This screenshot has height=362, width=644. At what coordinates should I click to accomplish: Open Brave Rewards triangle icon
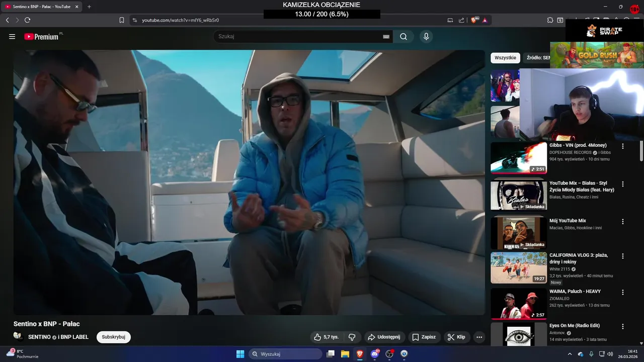pyautogui.click(x=485, y=20)
